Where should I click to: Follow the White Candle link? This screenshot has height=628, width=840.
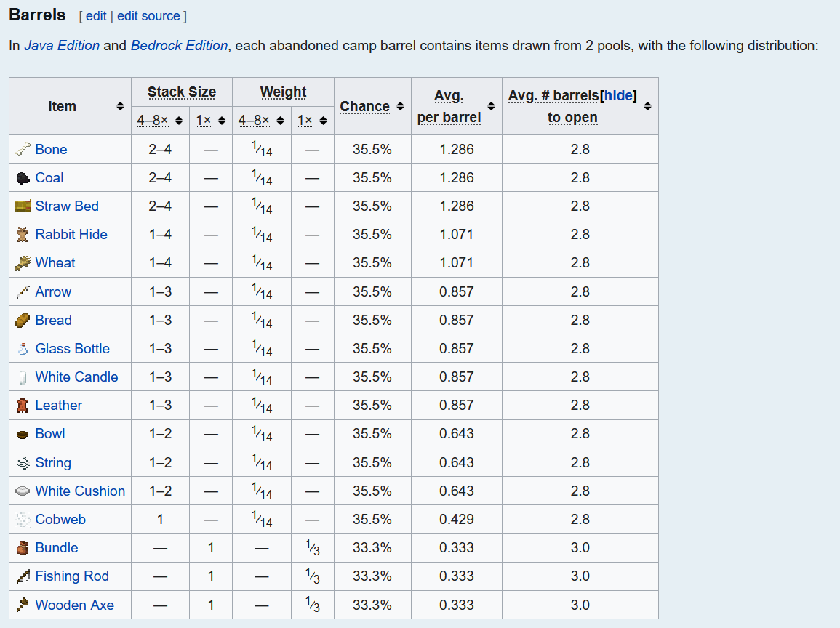(x=76, y=377)
